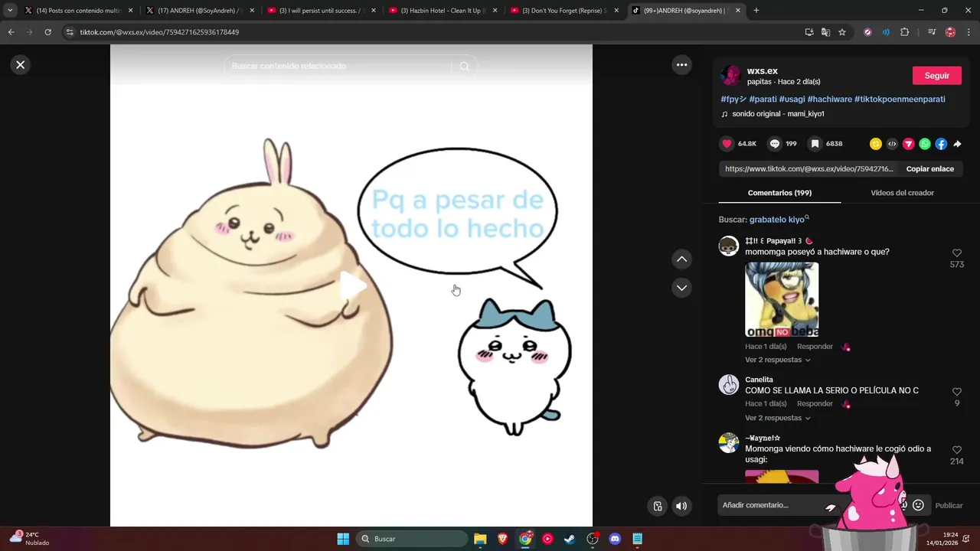Open Discord from the taskbar
The width and height of the screenshot is (980, 551).
(x=615, y=539)
